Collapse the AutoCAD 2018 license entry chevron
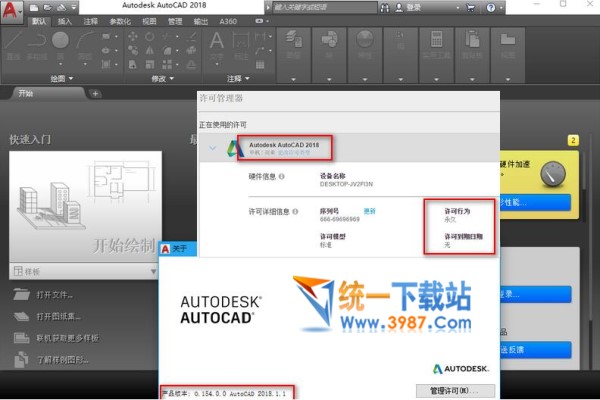This screenshot has width=600, height=400. click(x=212, y=148)
